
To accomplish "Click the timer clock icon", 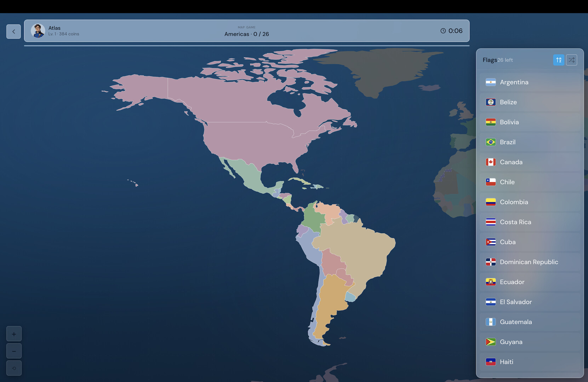I will click(x=443, y=31).
